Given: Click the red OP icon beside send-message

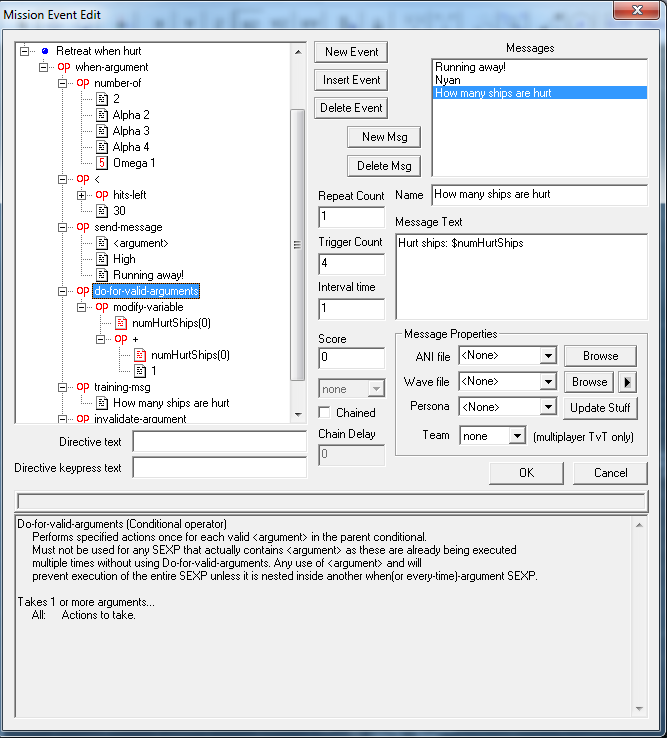Looking at the screenshot, I should (83, 227).
